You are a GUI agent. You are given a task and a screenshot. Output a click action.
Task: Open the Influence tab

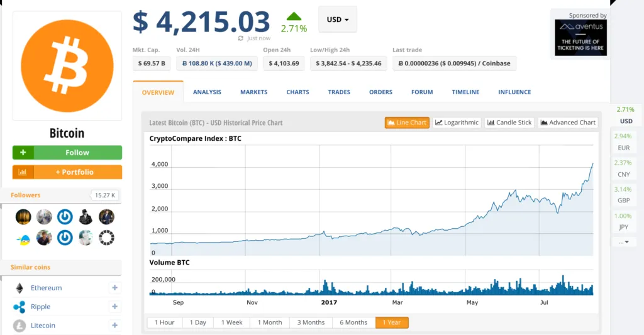514,92
